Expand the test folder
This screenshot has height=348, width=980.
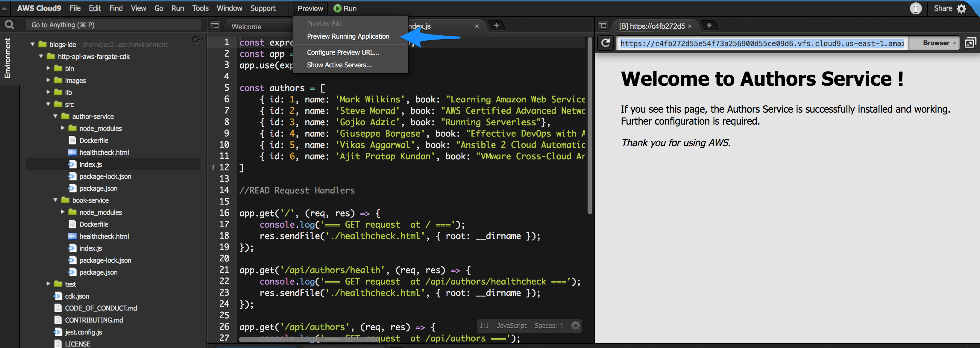(48, 284)
